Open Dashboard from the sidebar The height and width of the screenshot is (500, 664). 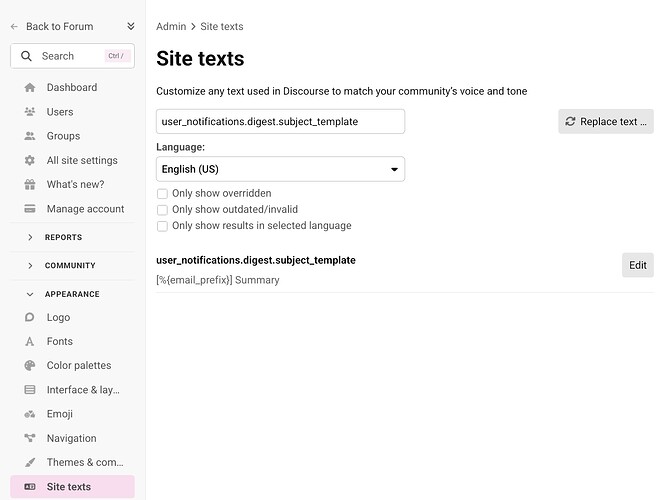click(x=72, y=88)
